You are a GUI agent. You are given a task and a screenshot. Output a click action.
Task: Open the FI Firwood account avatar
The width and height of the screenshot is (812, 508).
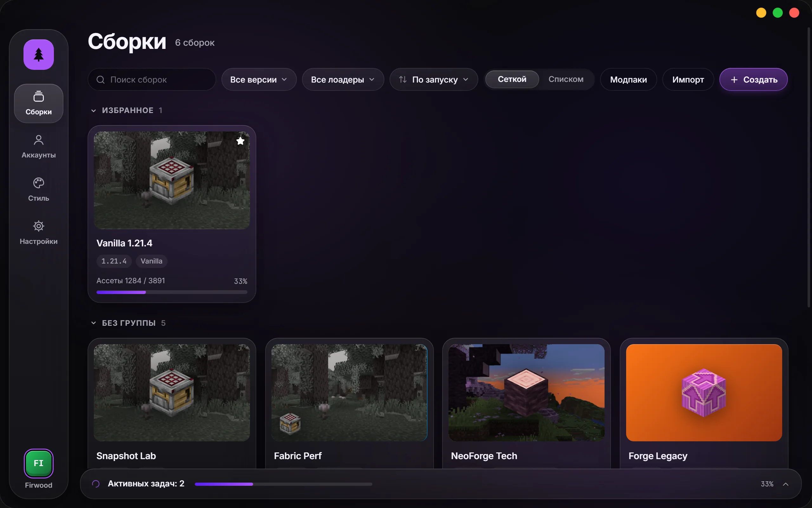click(39, 463)
